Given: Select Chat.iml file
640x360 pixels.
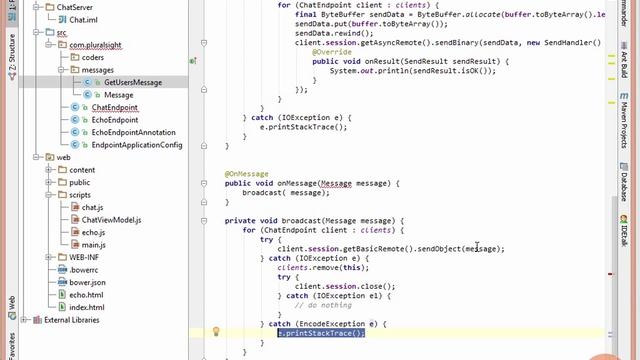Looking at the screenshot, I should (x=83, y=20).
